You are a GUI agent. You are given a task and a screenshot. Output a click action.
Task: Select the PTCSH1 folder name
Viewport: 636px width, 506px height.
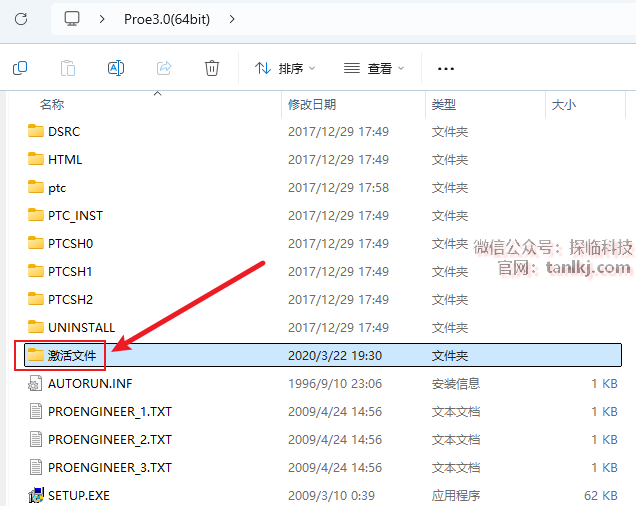(x=70, y=271)
